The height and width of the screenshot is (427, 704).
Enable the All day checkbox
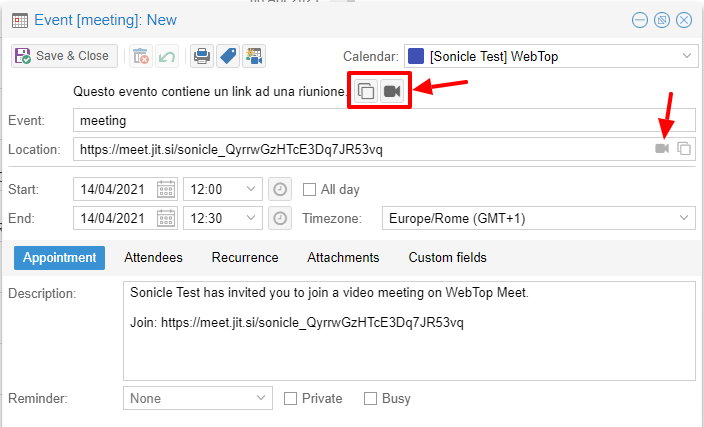(x=310, y=189)
